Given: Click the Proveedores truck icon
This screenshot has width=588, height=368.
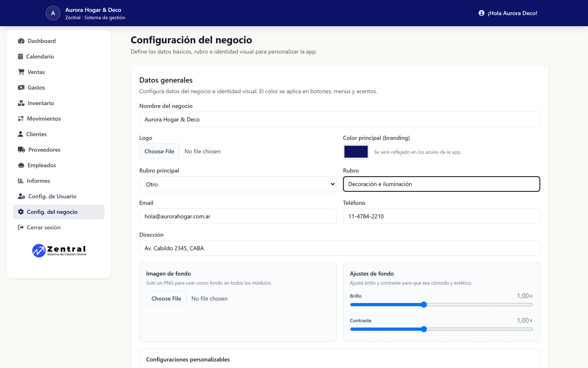Looking at the screenshot, I should [x=21, y=150].
